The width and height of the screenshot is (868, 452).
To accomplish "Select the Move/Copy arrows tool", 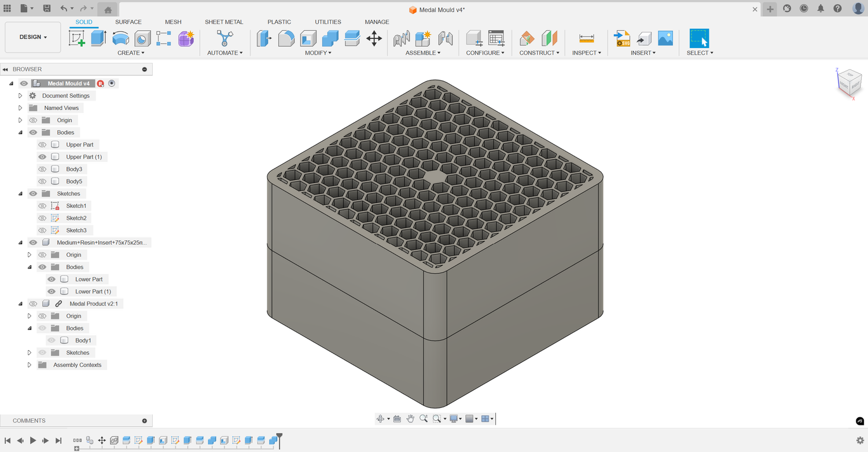I will pos(374,39).
